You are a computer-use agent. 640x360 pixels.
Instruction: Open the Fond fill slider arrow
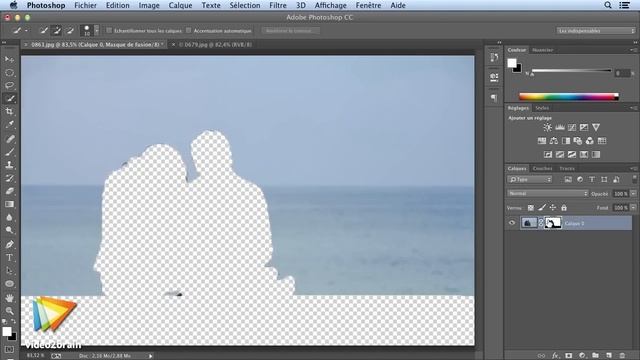(633, 208)
